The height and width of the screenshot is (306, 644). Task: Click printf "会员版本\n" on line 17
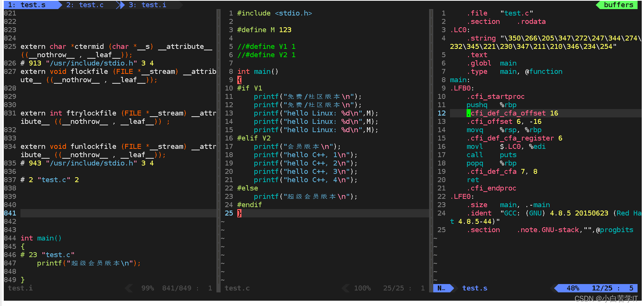[297, 147]
